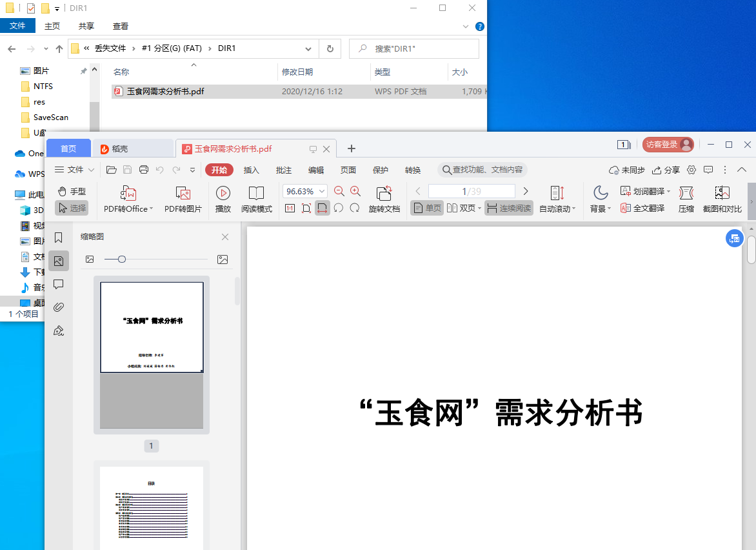
Task: Switch to 单页 single page view
Action: click(426, 208)
